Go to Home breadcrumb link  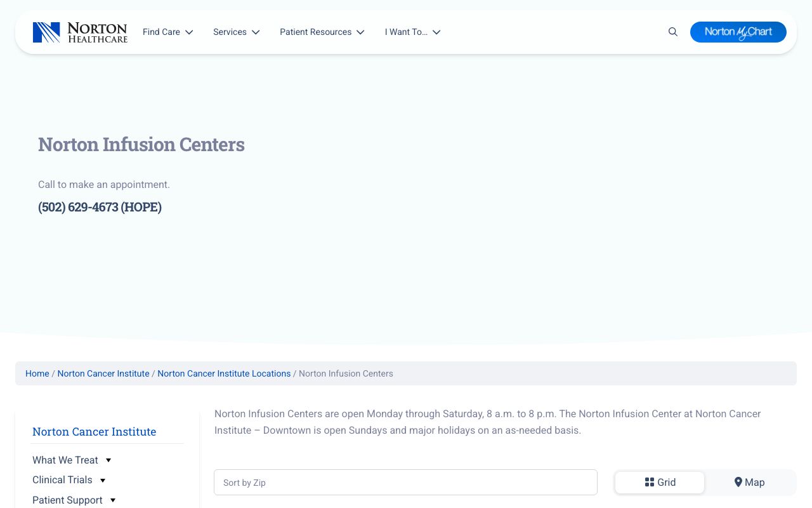[x=37, y=373]
